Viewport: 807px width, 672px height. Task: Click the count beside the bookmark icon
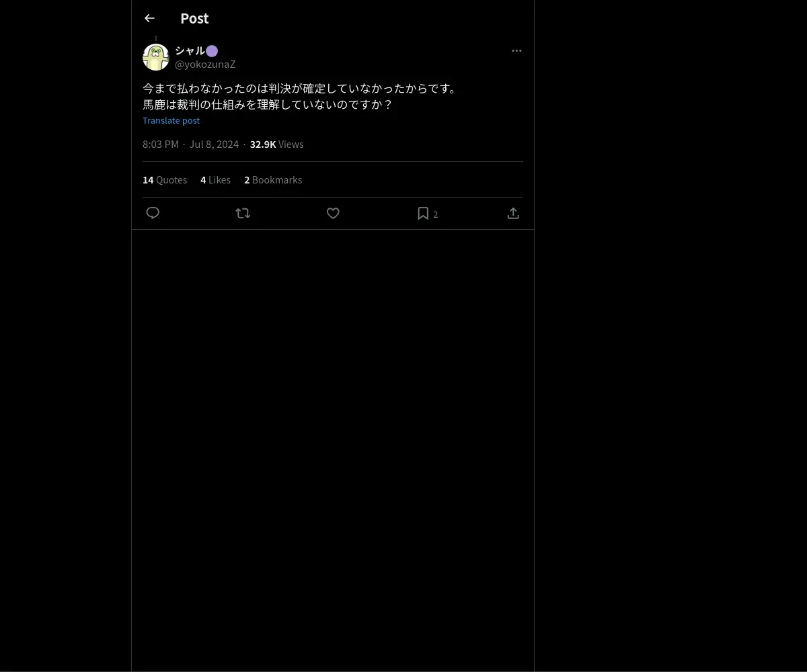click(x=436, y=214)
